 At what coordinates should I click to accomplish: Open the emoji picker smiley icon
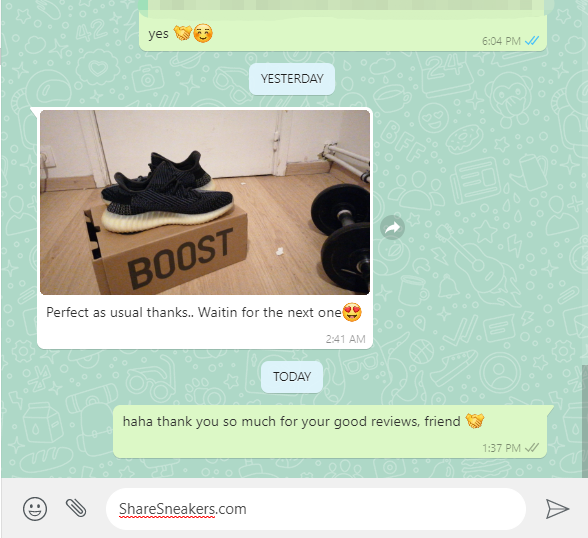pyautogui.click(x=35, y=509)
